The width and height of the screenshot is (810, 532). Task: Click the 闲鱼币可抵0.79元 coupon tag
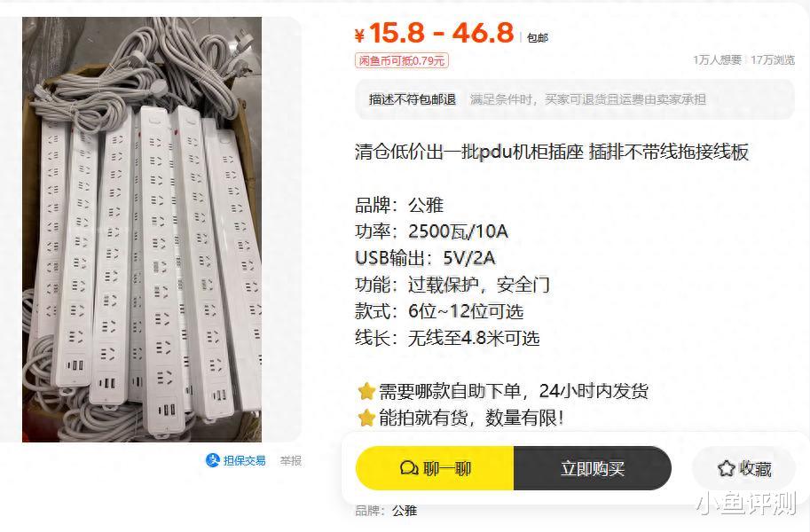[401, 60]
